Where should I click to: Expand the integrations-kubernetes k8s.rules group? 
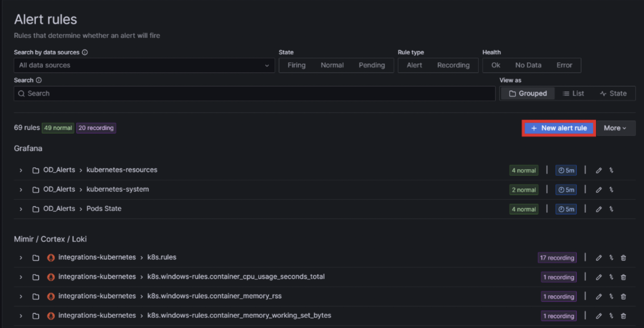[x=21, y=258]
